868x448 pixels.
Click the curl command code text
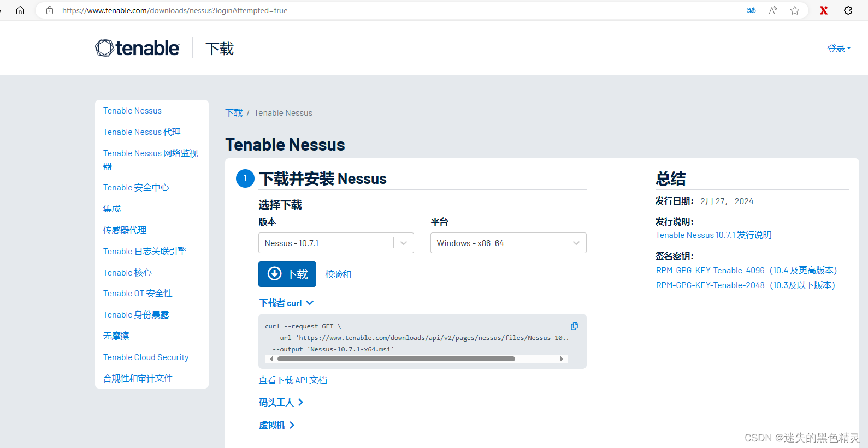click(x=416, y=338)
